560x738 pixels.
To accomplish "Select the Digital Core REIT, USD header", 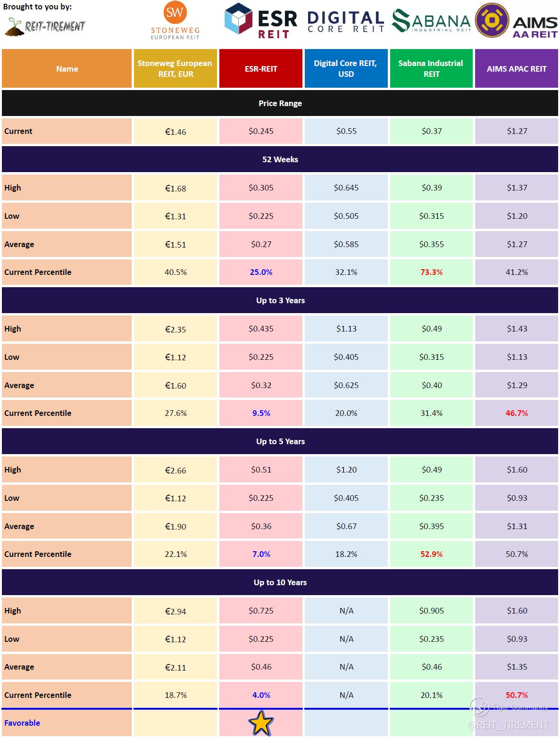I will pyautogui.click(x=346, y=69).
